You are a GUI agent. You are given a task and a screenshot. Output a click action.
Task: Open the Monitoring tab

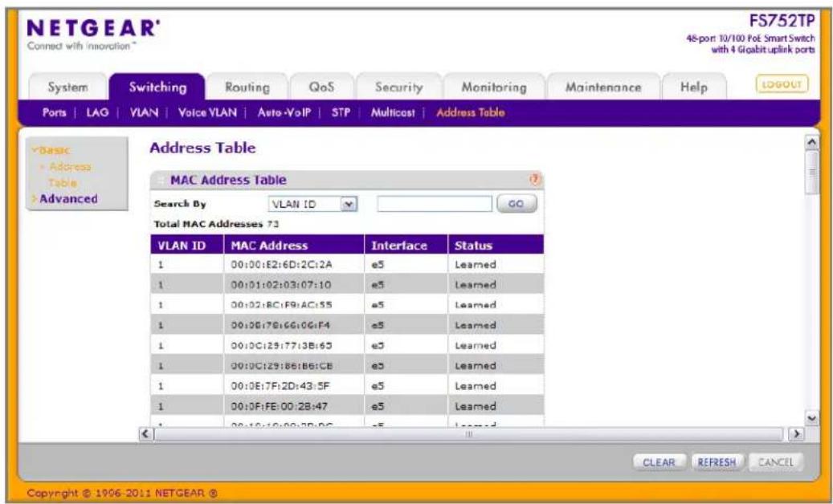(493, 87)
